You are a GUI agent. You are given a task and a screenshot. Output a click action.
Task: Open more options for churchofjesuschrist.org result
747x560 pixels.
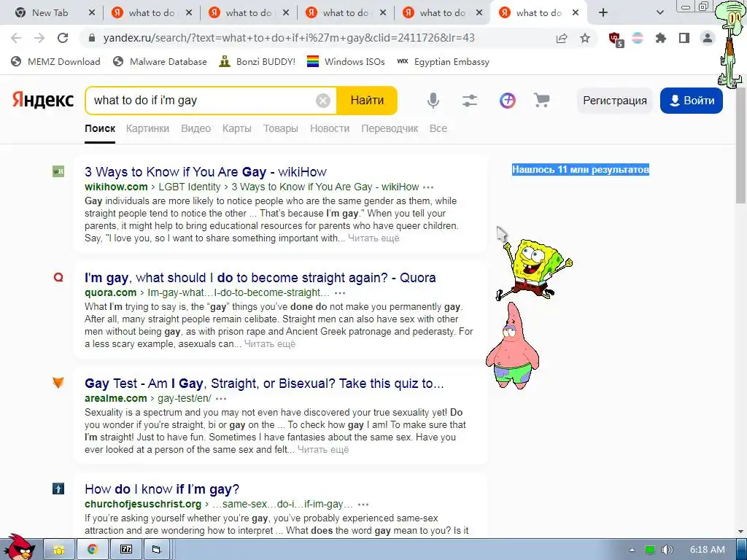pyautogui.click(x=363, y=505)
